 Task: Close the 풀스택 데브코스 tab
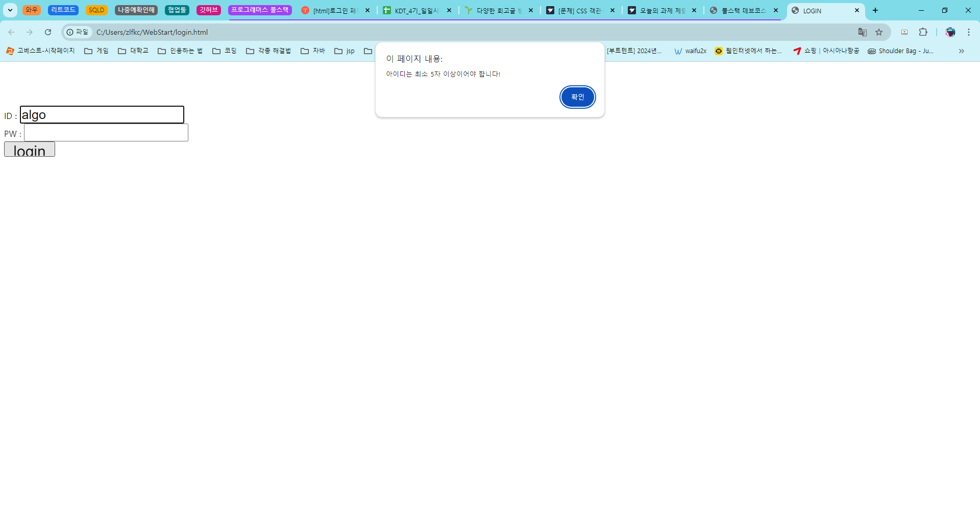776,10
